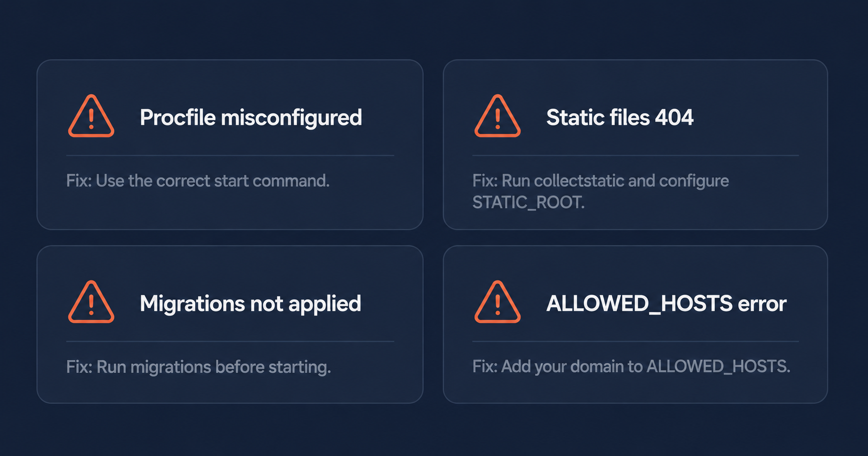868x456 pixels.
Task: Select the 'Procfile misconfigured' heading
Action: (x=251, y=118)
